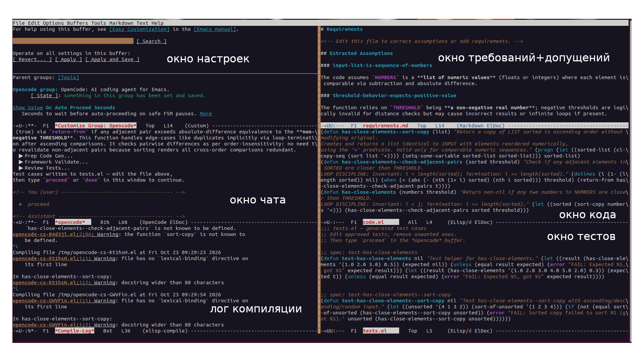Click the tests.el buffer name in mode line
The image size is (644, 362).
point(381,331)
